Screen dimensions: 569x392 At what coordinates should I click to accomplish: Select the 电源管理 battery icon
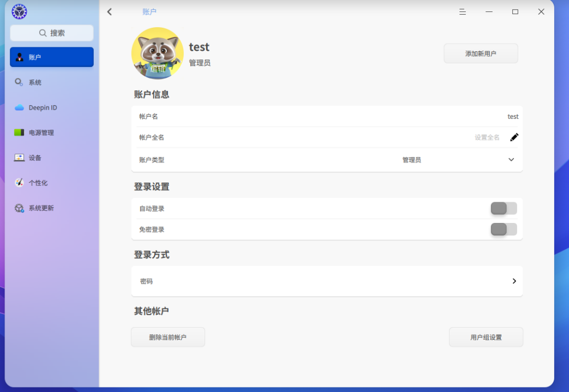coord(19,132)
